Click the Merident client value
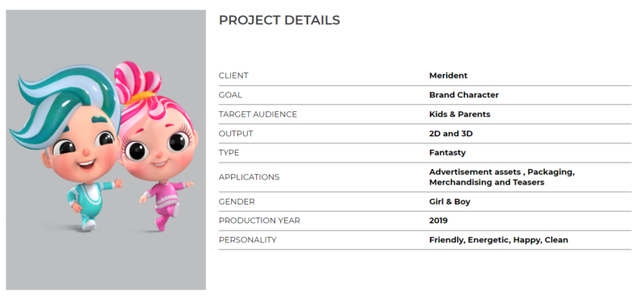 coord(448,76)
